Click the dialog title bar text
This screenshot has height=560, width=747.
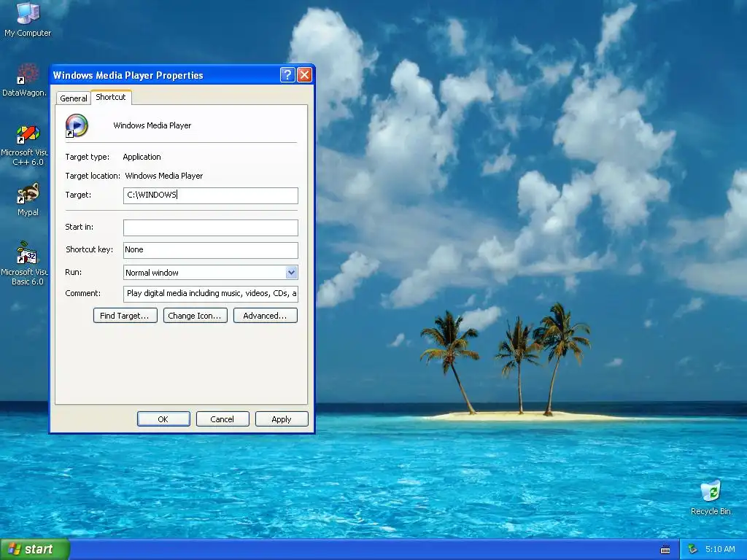pos(128,75)
